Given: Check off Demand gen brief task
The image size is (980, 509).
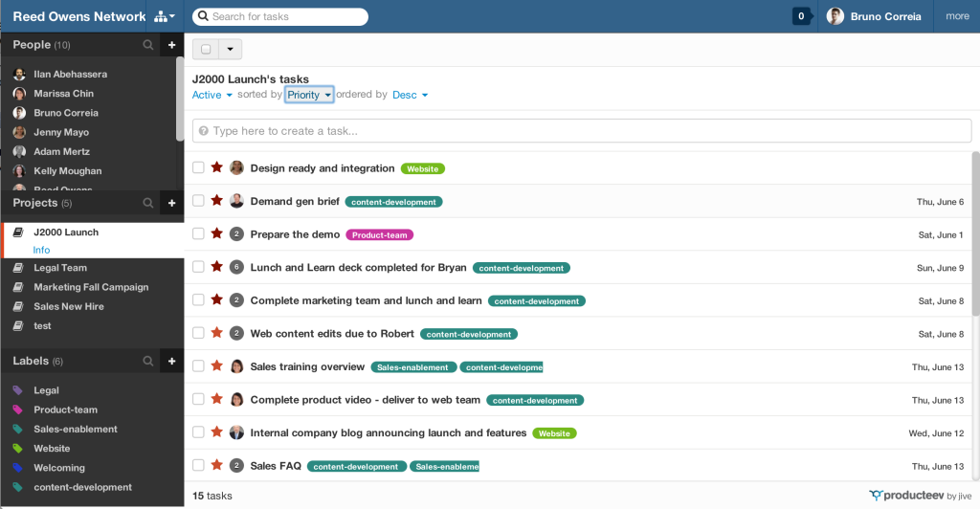Looking at the screenshot, I should tap(198, 201).
